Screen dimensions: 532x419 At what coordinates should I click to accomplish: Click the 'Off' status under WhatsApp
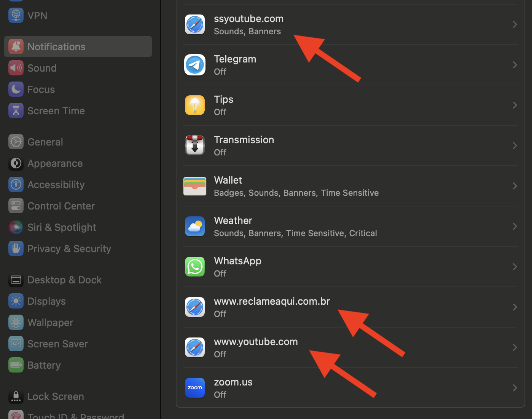pyautogui.click(x=220, y=273)
